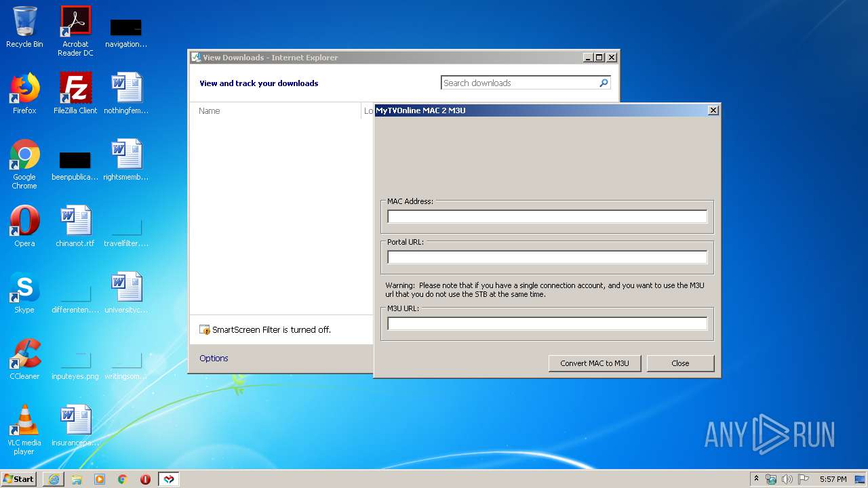Screen dimensions: 868x488
Task: Focus the MAC Address input field
Action: coord(547,217)
